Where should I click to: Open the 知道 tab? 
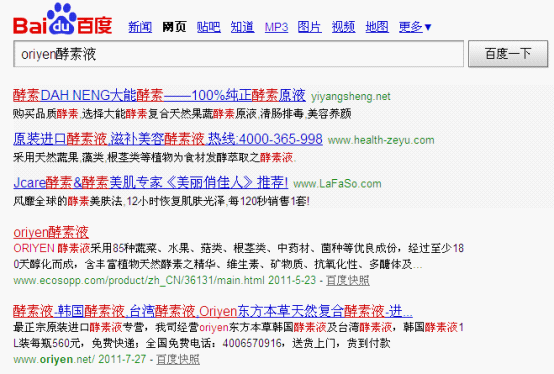tap(242, 27)
